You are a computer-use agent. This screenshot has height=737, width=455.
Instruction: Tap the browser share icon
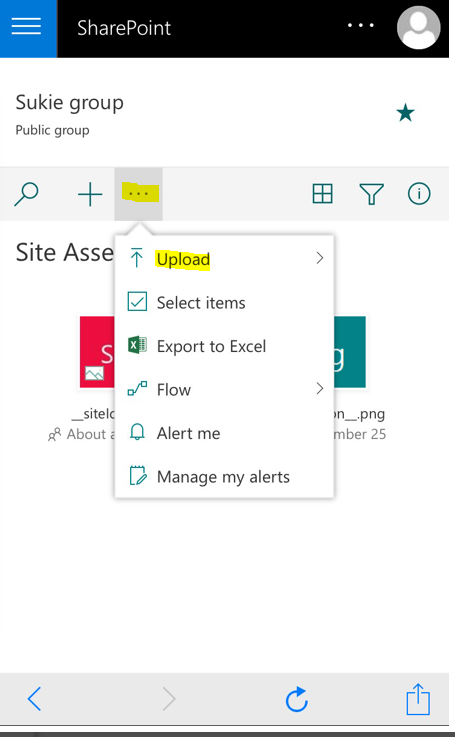tap(418, 699)
